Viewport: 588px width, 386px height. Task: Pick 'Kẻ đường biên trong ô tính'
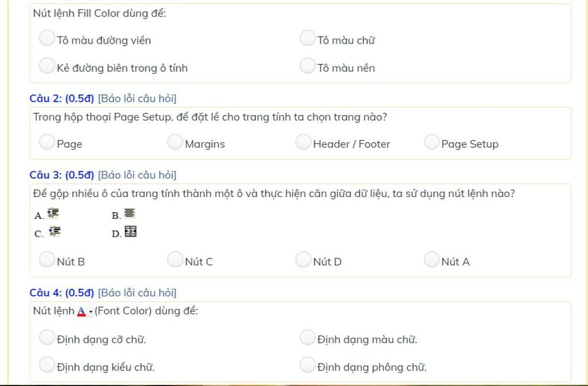(x=47, y=66)
